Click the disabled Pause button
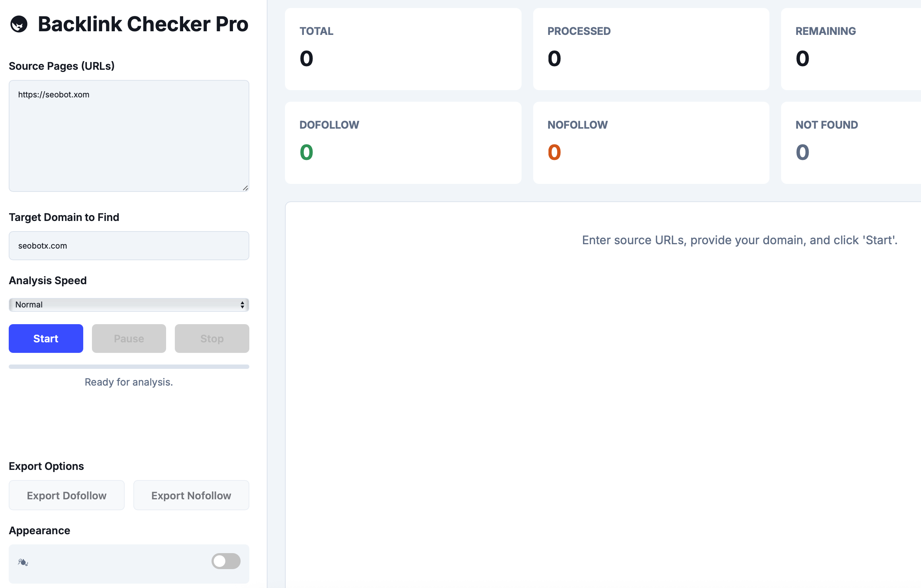 tap(129, 338)
